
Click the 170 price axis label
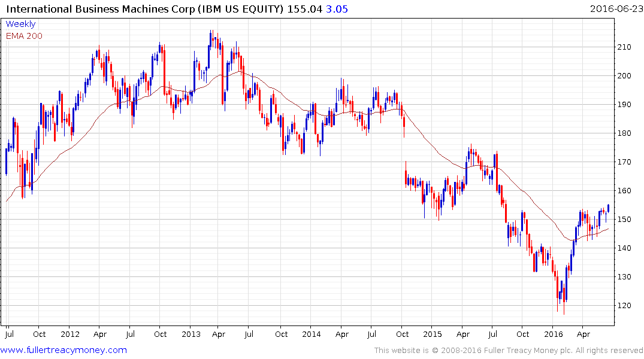pos(624,162)
